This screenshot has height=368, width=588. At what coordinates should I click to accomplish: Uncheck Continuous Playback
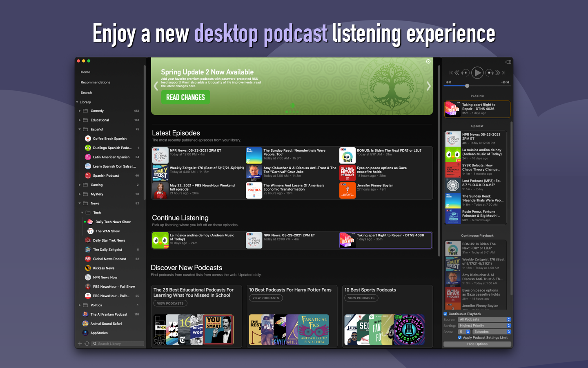[x=445, y=314]
